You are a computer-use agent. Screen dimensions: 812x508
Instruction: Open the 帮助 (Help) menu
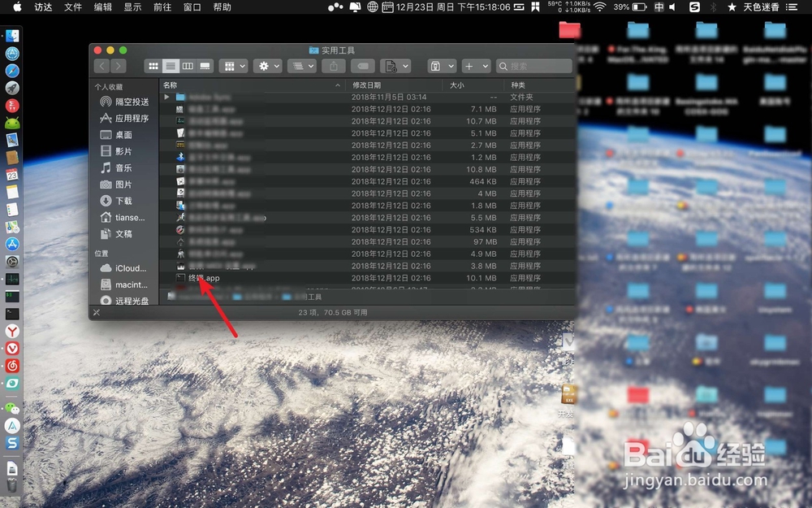pyautogui.click(x=222, y=7)
